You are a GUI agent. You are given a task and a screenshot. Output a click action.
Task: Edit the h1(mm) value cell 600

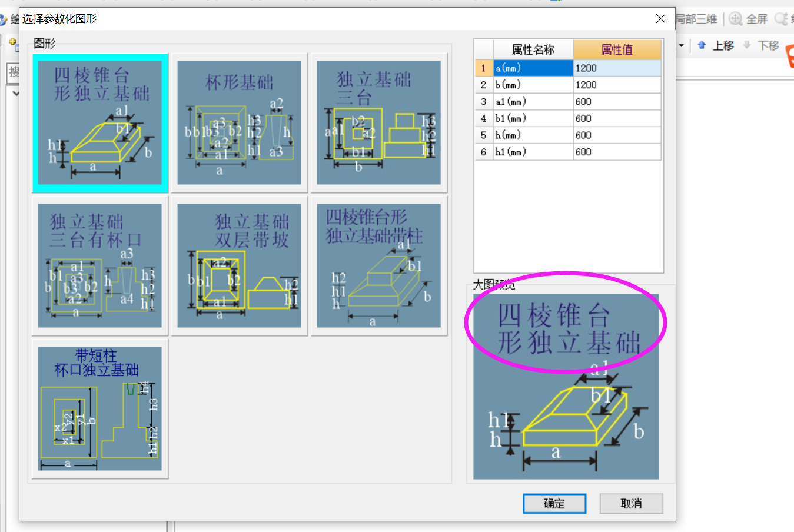(x=617, y=152)
